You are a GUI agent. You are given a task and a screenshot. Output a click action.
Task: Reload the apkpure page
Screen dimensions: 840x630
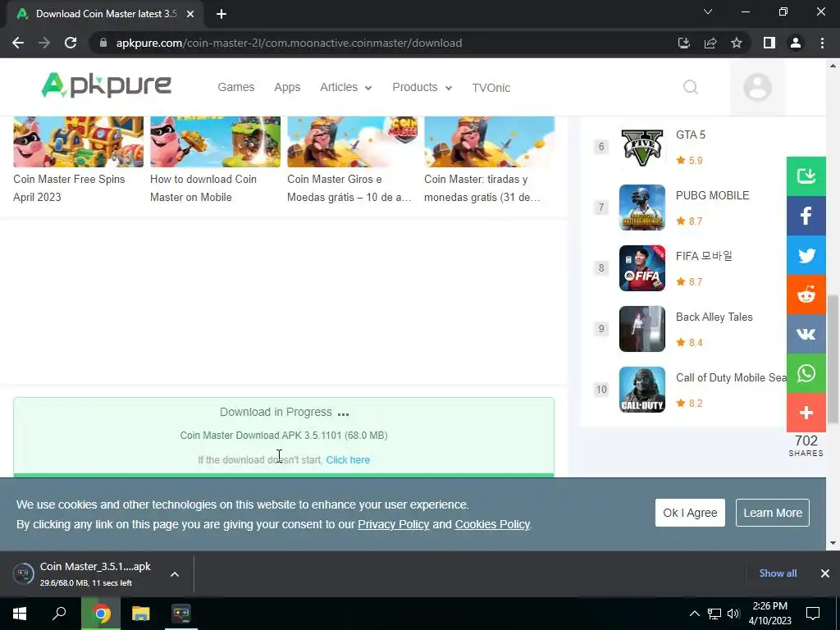(x=71, y=43)
